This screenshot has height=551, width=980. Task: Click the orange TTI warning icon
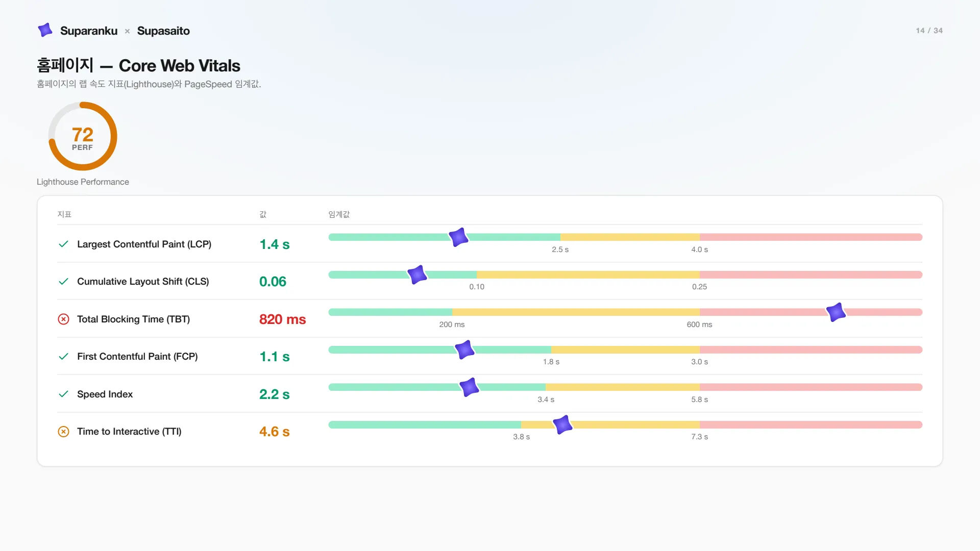(63, 432)
